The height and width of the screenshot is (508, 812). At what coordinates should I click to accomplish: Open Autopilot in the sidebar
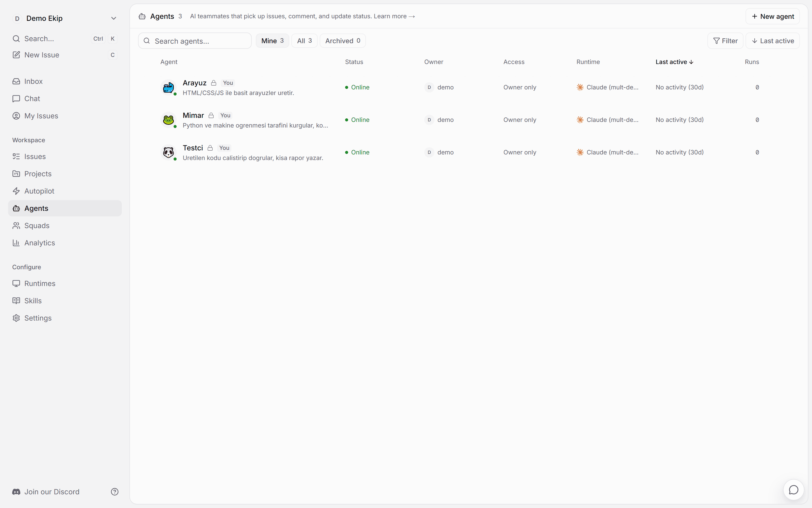click(x=65, y=191)
